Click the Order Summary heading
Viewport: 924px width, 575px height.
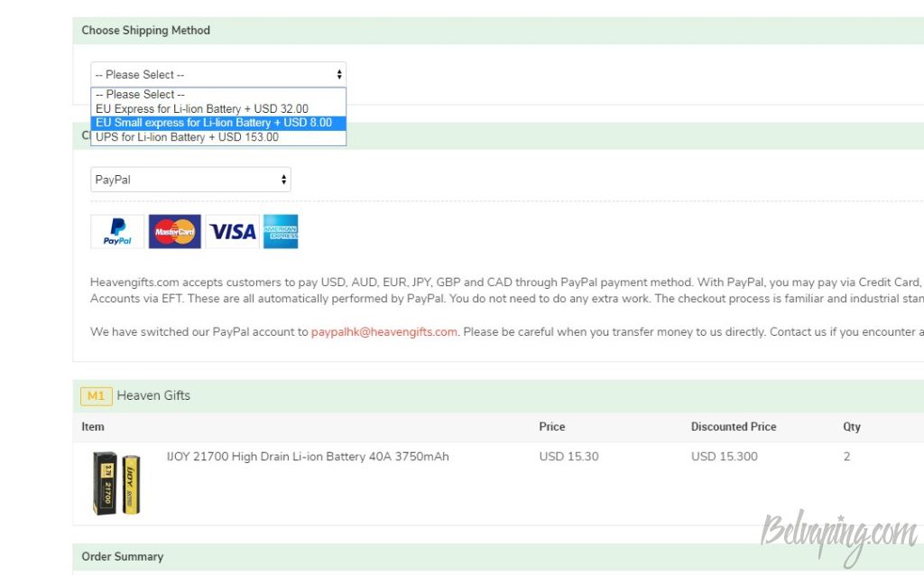(x=122, y=556)
